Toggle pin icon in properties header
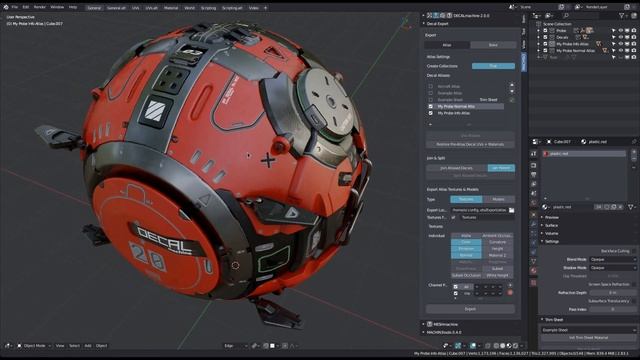This screenshot has height=360, width=640. [x=634, y=142]
